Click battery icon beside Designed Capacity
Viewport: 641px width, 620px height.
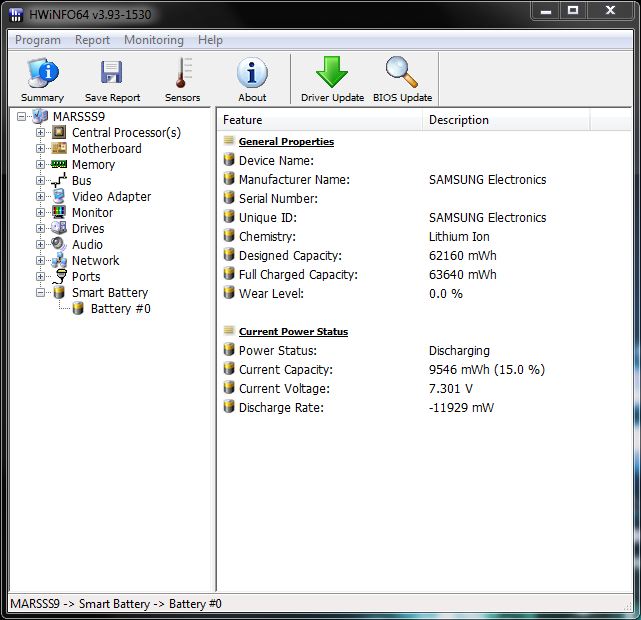coord(229,255)
